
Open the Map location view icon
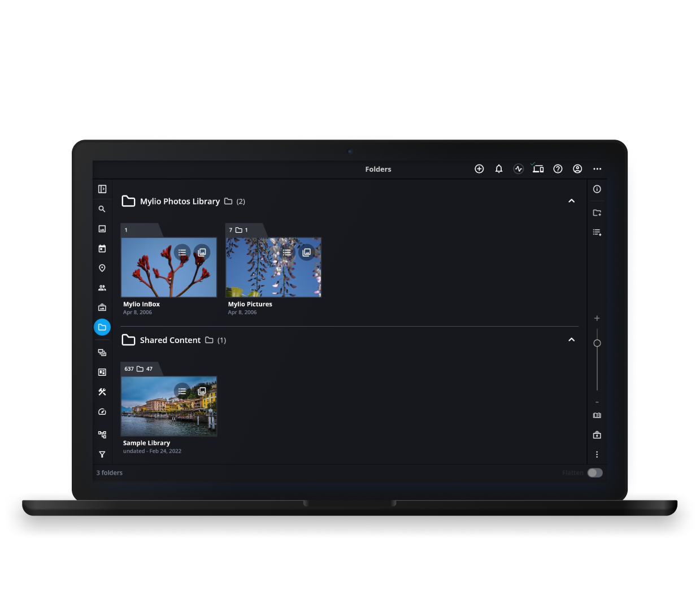click(x=102, y=268)
